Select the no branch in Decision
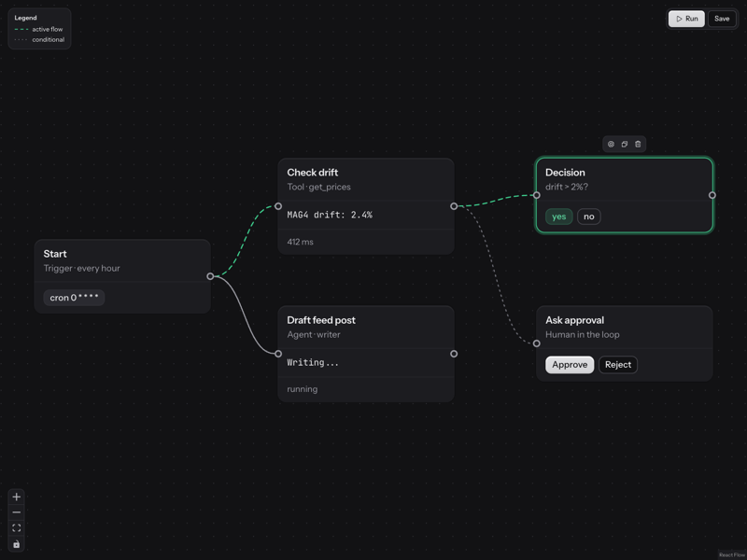Image resolution: width=747 pixels, height=560 pixels. (x=589, y=217)
